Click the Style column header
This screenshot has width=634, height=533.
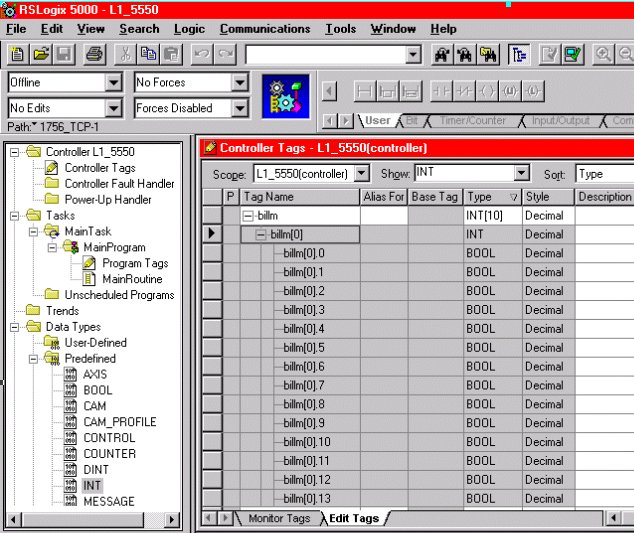pyautogui.click(x=548, y=197)
